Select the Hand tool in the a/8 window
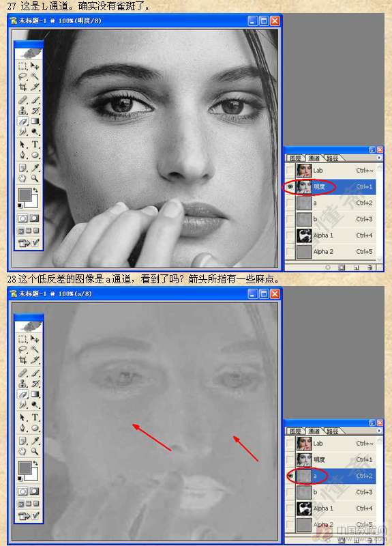 pyautogui.click(x=23, y=451)
